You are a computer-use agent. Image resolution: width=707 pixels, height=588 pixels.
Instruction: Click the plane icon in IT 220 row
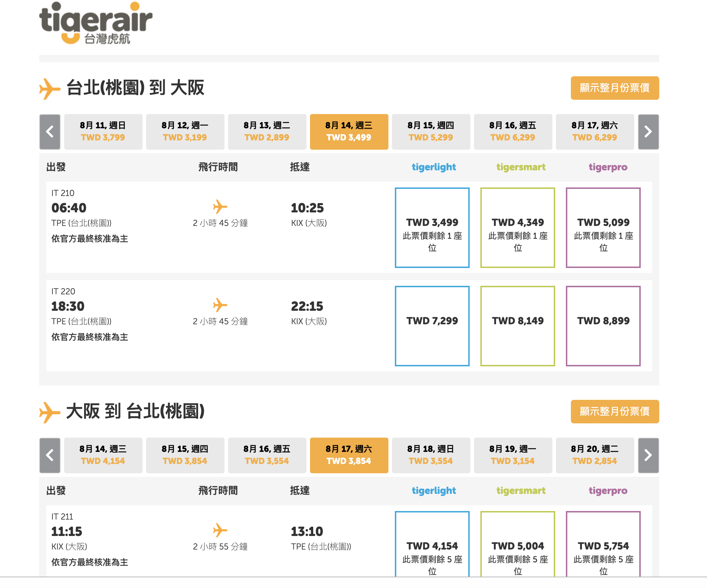(x=220, y=305)
